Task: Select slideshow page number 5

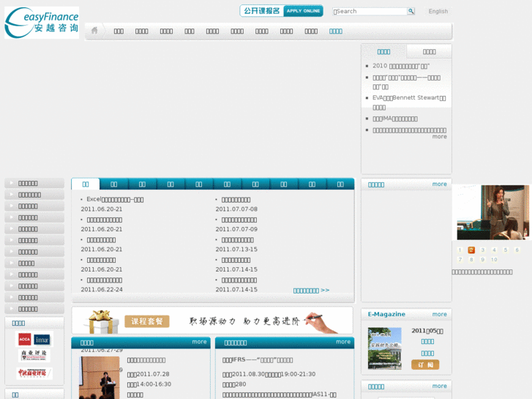Action: point(505,250)
